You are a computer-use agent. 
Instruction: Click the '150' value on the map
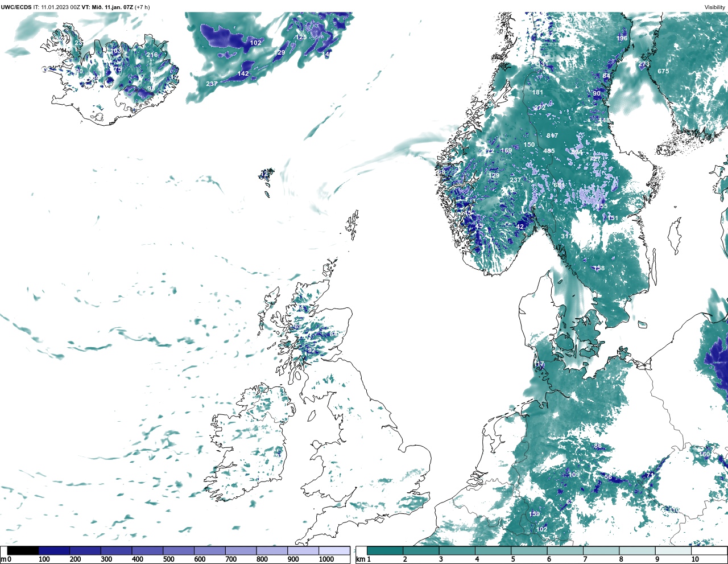tap(529, 145)
